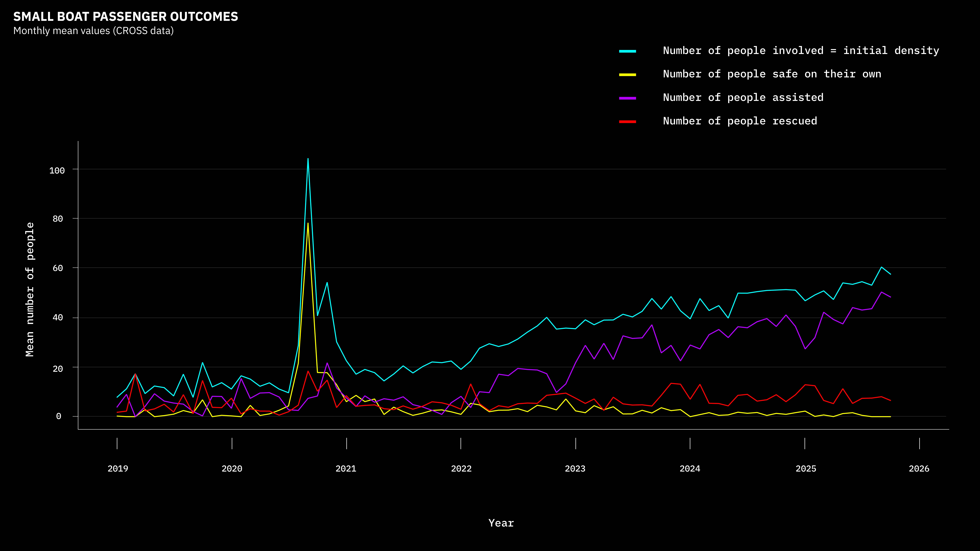980x551 pixels.
Task: Click the 'Year' x-axis title
Action: coord(501,523)
